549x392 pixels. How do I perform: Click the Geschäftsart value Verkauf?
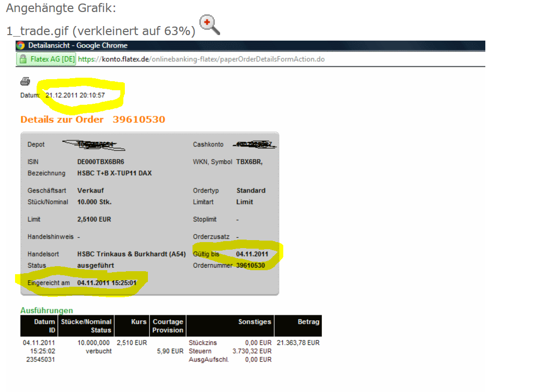coord(91,190)
